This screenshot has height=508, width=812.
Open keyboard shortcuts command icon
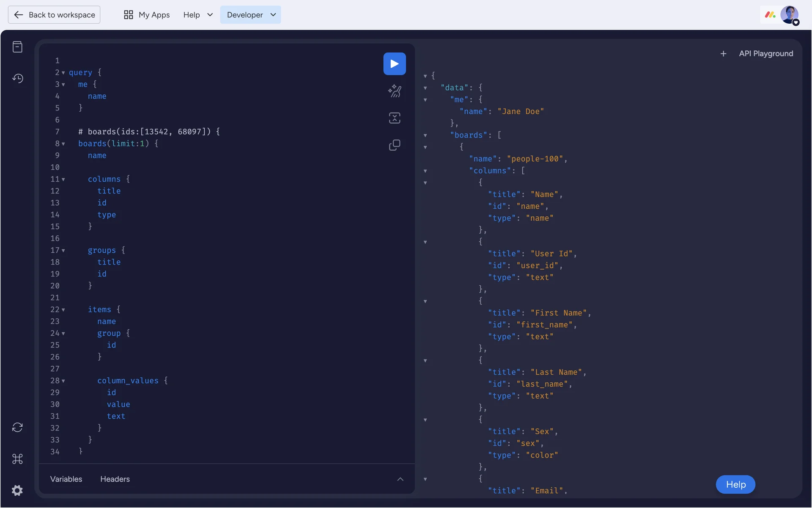point(17,459)
